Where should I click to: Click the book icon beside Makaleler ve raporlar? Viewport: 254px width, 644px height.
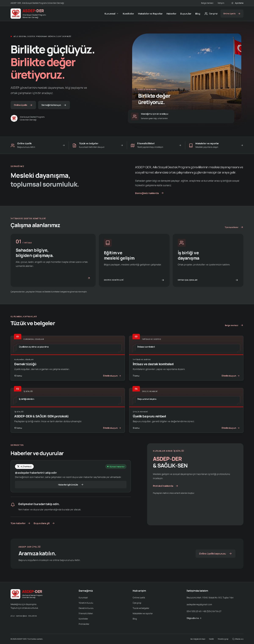191,145
